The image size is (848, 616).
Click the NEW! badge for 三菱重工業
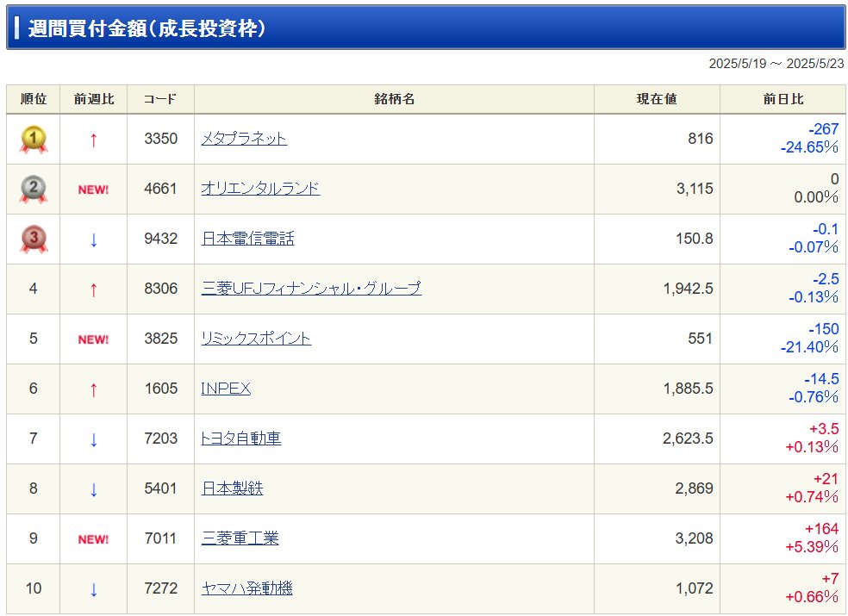[94, 539]
